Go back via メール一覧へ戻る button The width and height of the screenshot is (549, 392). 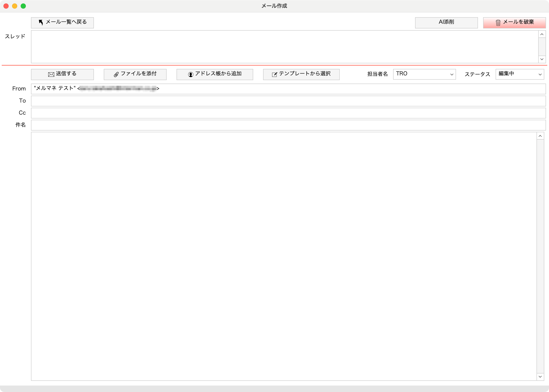point(62,23)
